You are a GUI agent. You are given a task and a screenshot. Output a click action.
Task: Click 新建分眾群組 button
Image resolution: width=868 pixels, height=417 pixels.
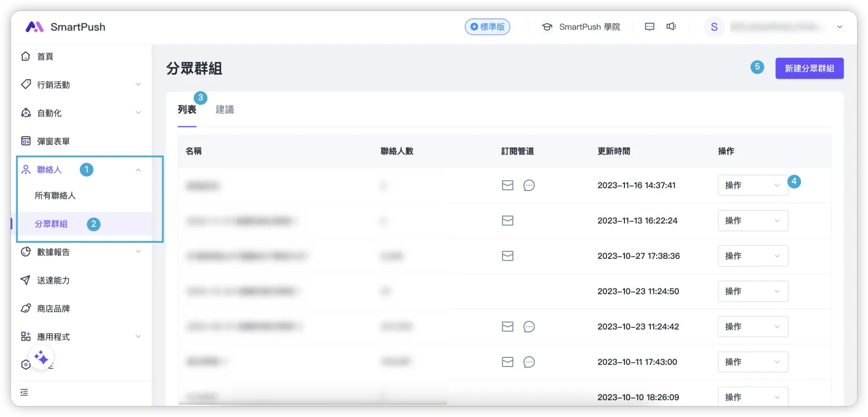tap(809, 68)
